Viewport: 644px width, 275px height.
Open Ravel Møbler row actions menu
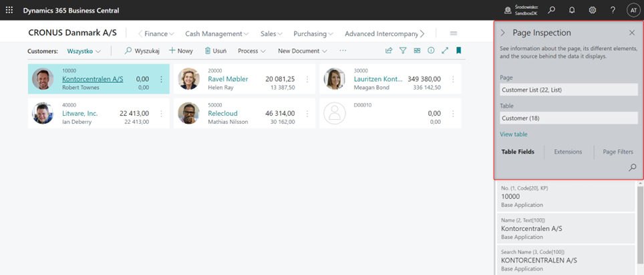click(307, 80)
